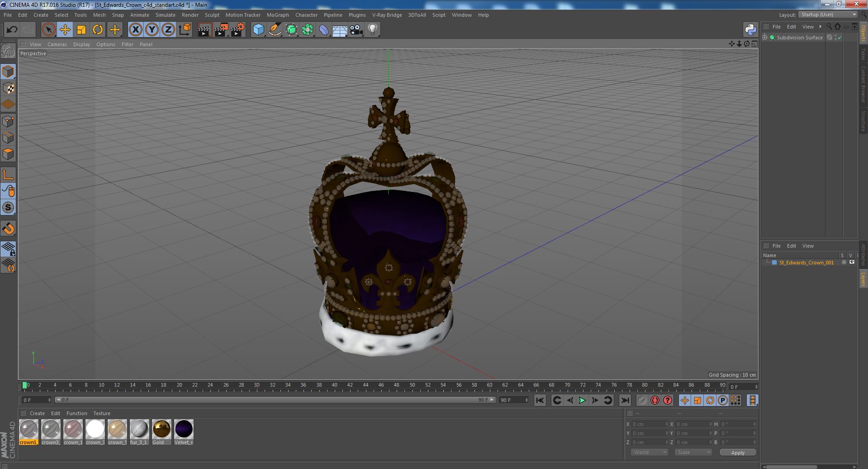The height and width of the screenshot is (469, 868).
Task: Open the material manager Texture menu
Action: click(x=102, y=413)
